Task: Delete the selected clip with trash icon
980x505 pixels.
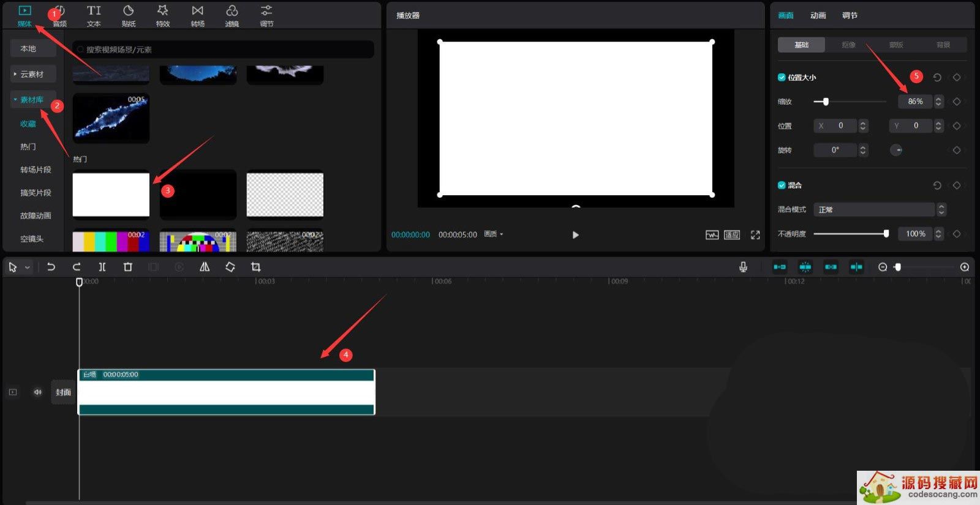Action: point(127,267)
